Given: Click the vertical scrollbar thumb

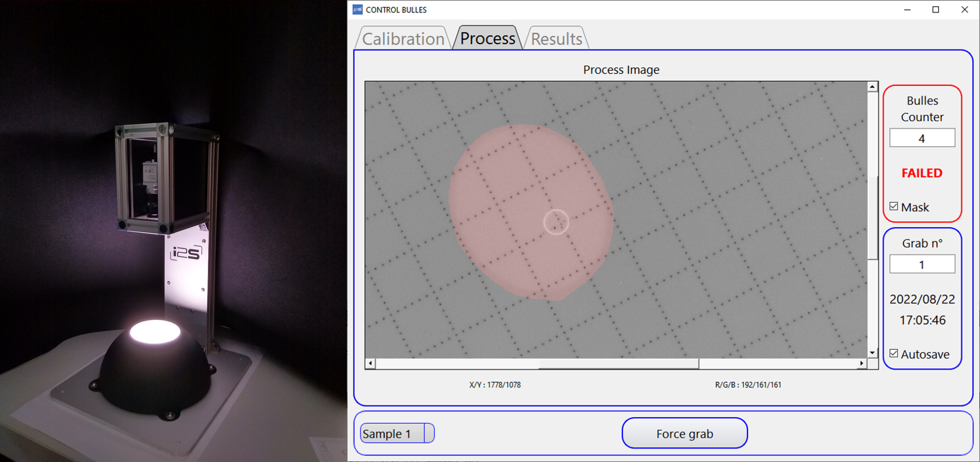Looking at the screenshot, I should point(872,218).
